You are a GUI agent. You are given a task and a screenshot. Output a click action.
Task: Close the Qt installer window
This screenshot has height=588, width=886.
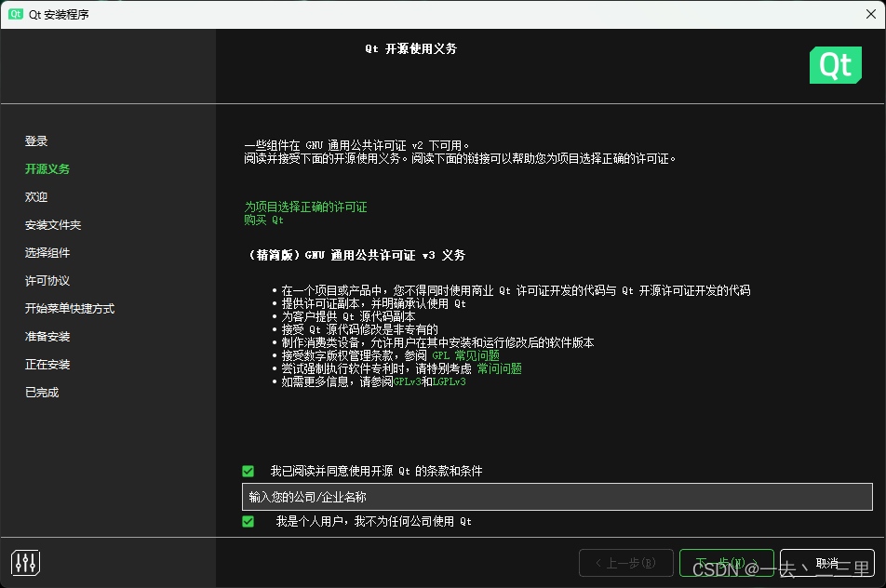pos(871,14)
